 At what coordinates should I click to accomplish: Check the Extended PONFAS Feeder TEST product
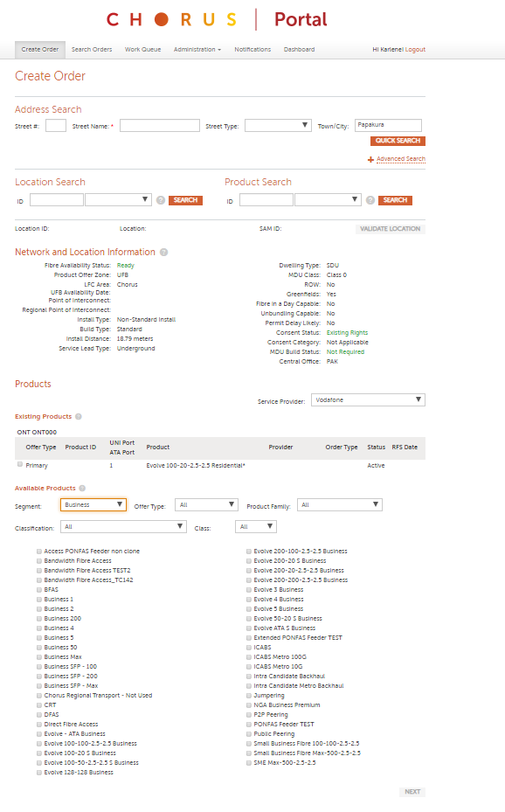click(249, 638)
